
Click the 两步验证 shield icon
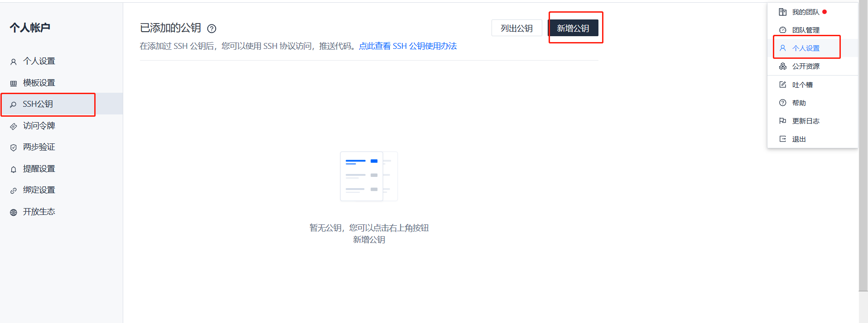click(x=14, y=147)
